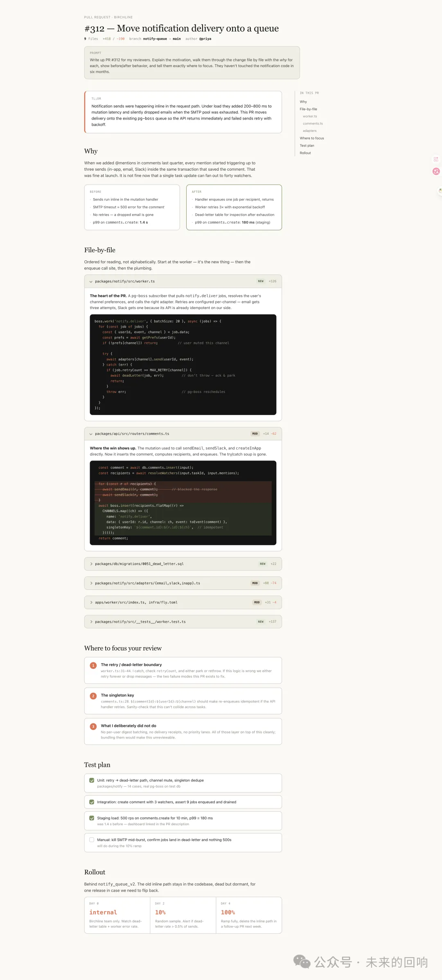Select the Day 4 100% rollout stage

(x=249, y=916)
